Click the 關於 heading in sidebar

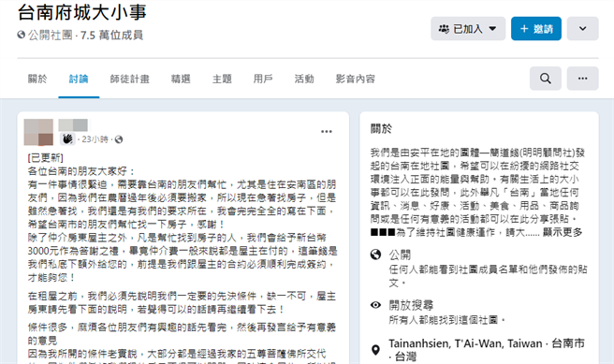pos(381,128)
